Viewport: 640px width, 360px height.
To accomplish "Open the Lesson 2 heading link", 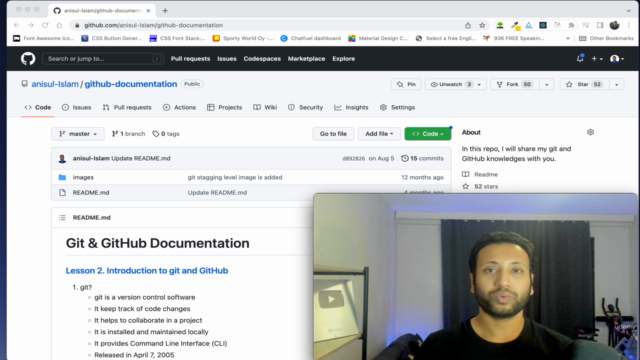I will [x=147, y=271].
